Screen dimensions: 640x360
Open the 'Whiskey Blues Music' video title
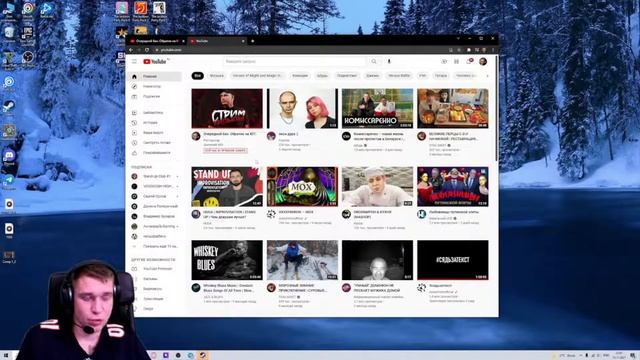pyautogui.click(x=229, y=288)
